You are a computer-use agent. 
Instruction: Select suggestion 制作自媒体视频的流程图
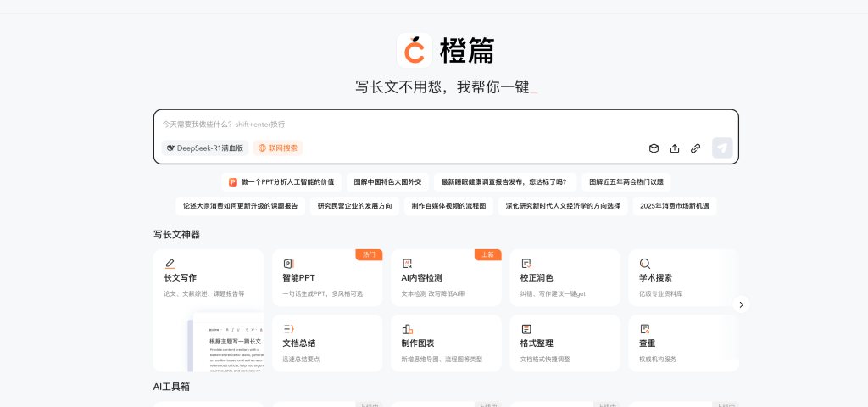click(x=448, y=206)
